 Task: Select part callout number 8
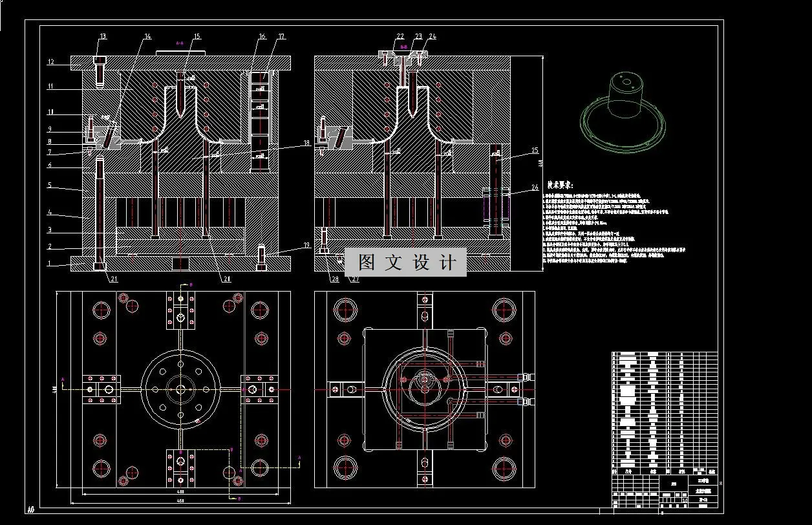pyautogui.click(x=48, y=141)
